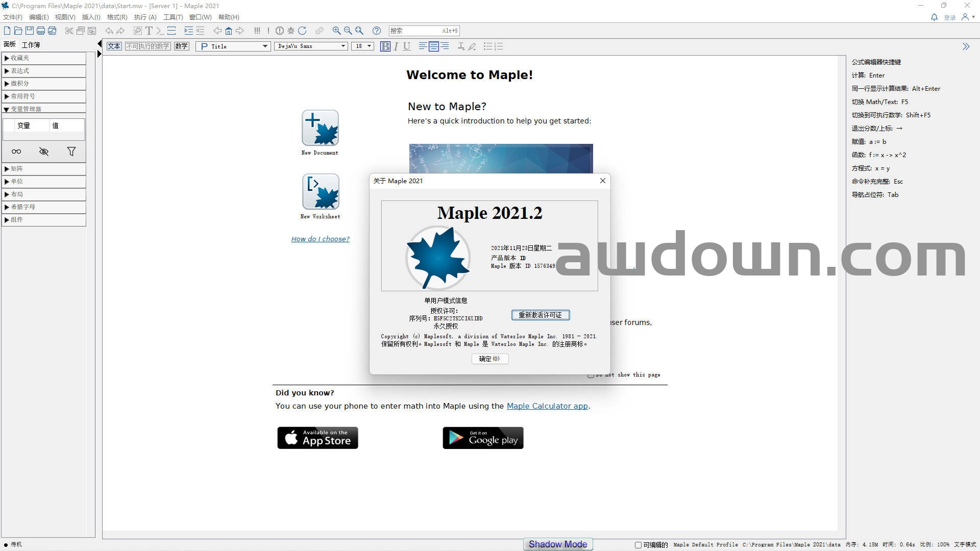Toggle bold formatting button

(385, 46)
